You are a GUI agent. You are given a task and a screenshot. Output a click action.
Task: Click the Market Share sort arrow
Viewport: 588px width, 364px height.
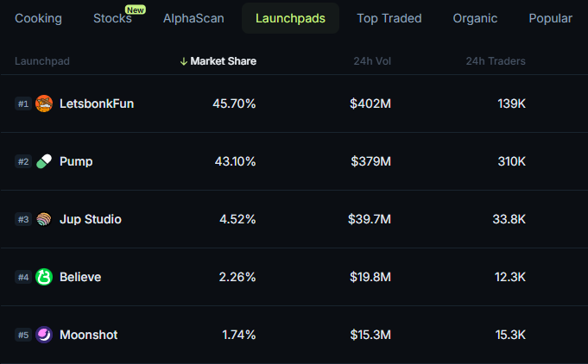(x=183, y=61)
